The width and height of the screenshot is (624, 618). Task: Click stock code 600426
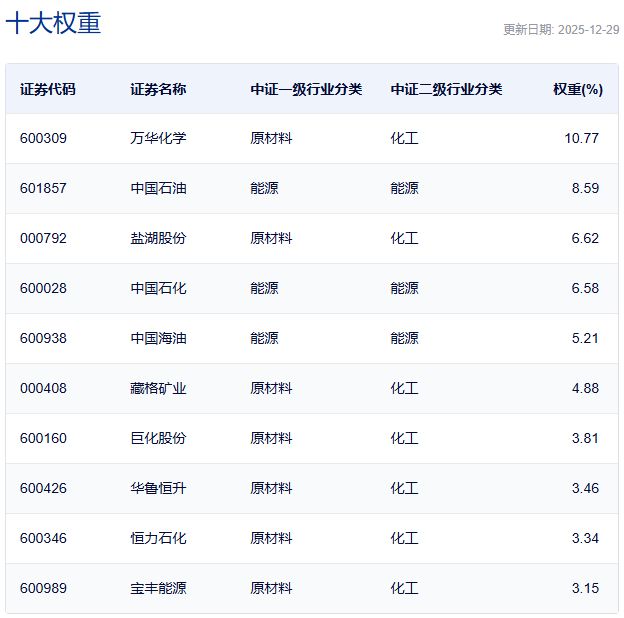(43, 488)
